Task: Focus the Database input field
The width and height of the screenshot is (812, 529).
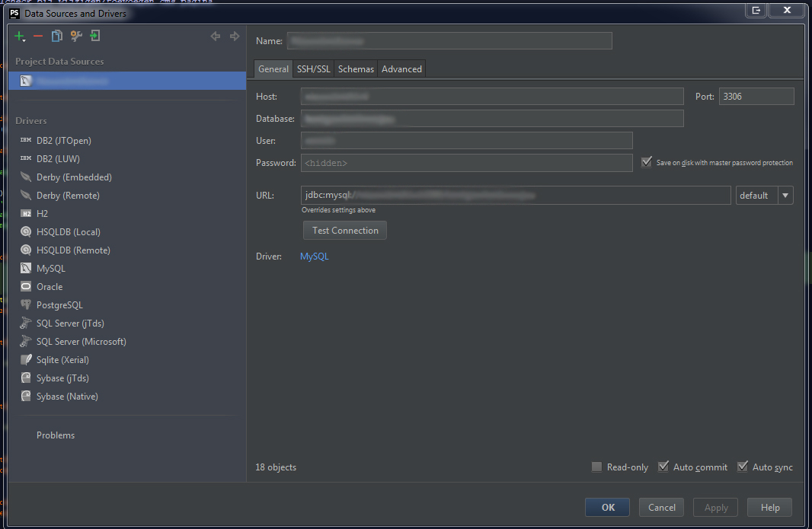Action: (492, 119)
